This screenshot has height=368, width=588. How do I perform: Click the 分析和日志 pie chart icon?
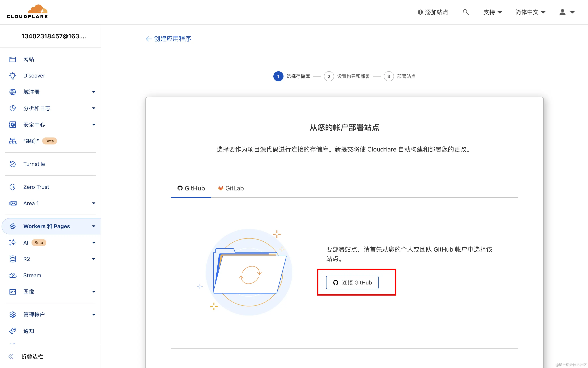pos(13,108)
